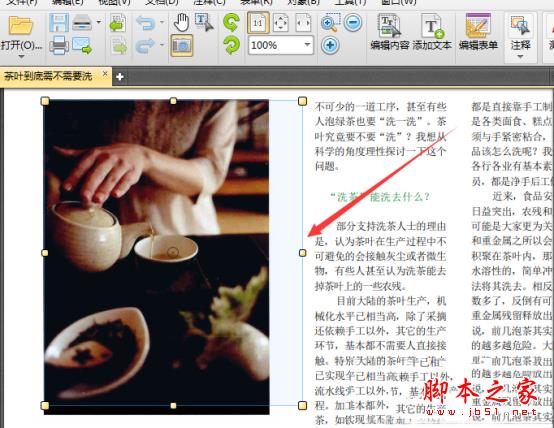Select the Hand tool
The width and height of the screenshot is (554, 428).
pos(182,22)
